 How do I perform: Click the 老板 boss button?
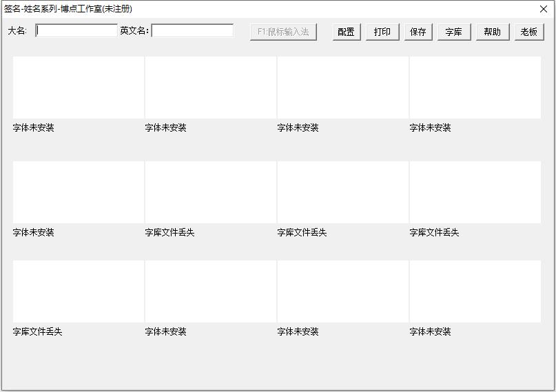click(x=529, y=32)
